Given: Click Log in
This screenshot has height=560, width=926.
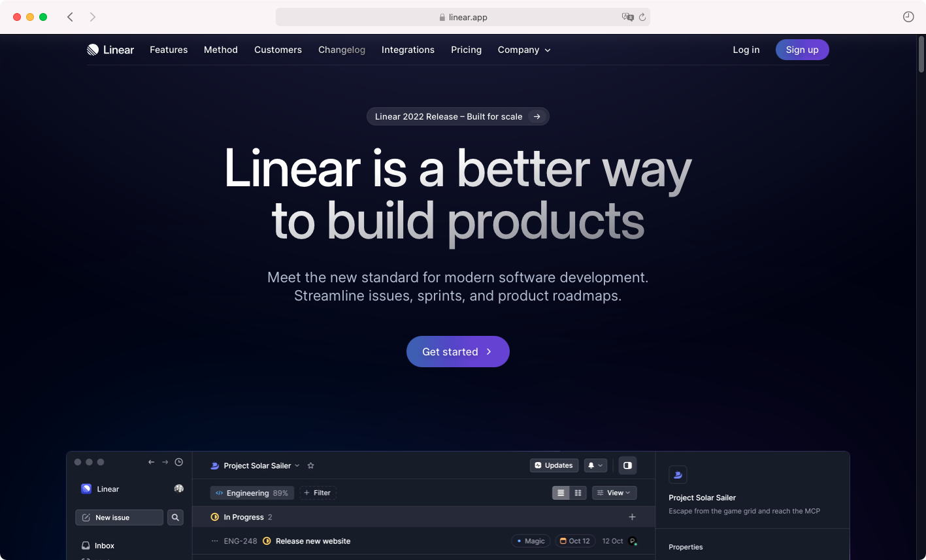Looking at the screenshot, I should (x=746, y=50).
